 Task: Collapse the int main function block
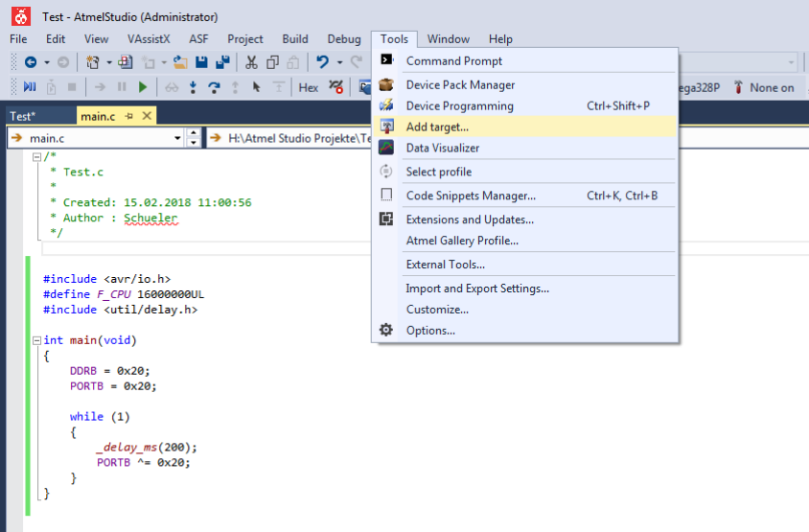(36, 340)
